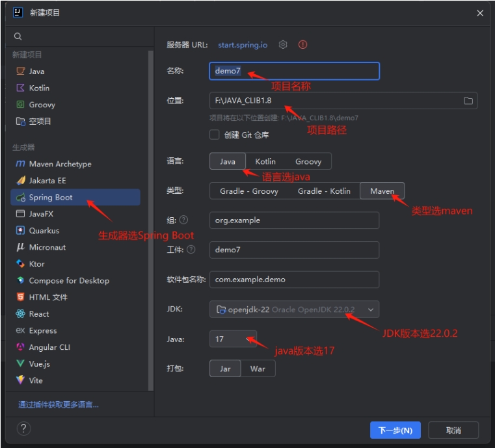Choose Quarkus generator
The width and height of the screenshot is (495, 448).
[75, 231]
